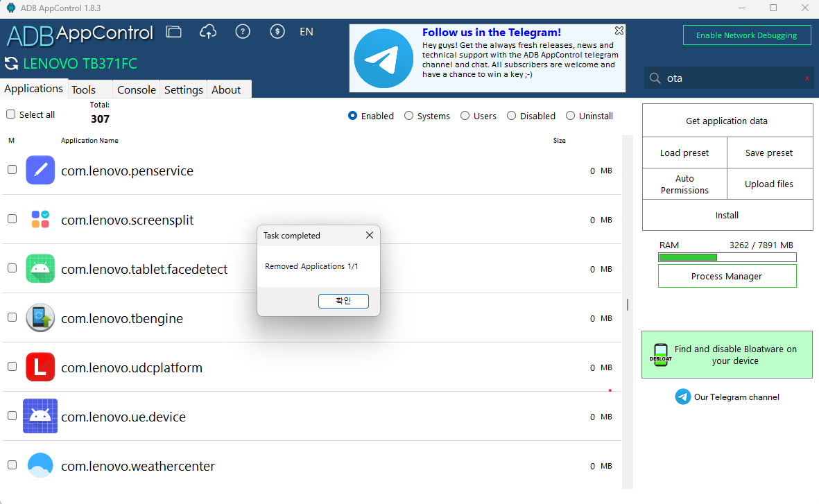The height and width of the screenshot is (504, 819).
Task: Tick the checkbox for com.lenovo.screensplit
Action: [x=12, y=219]
